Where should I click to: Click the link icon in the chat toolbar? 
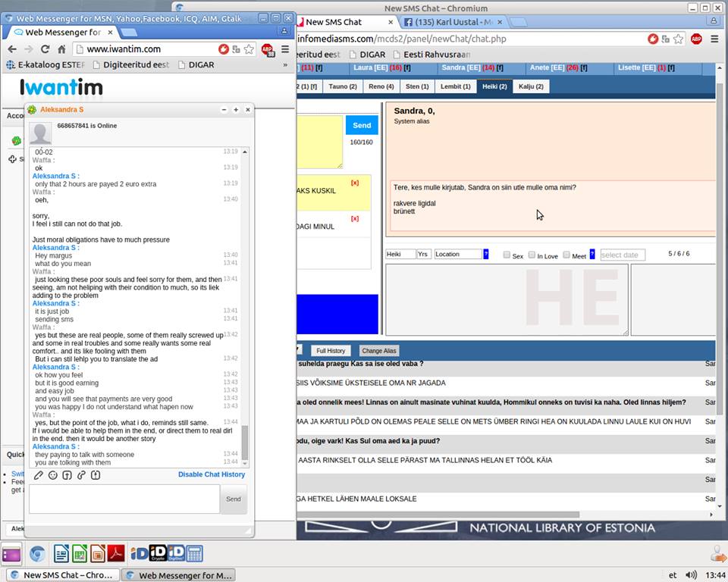click(81, 475)
